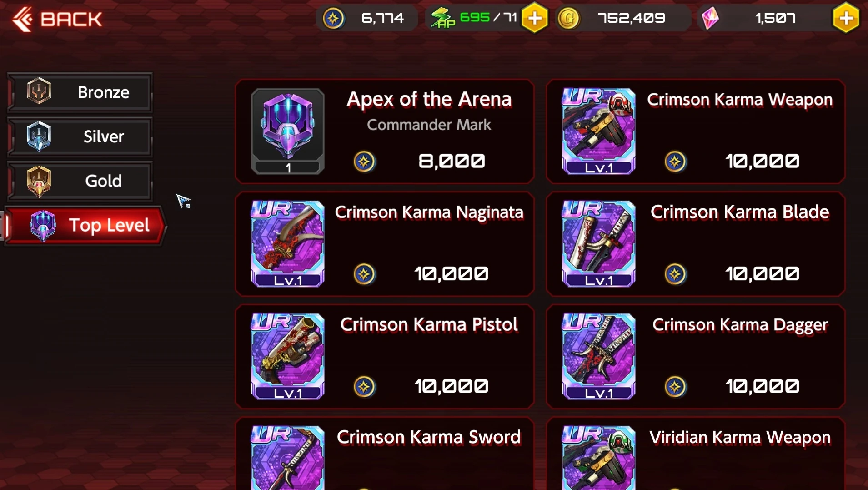
Task: Click the Apex of the Arena mark icon
Action: tap(288, 131)
